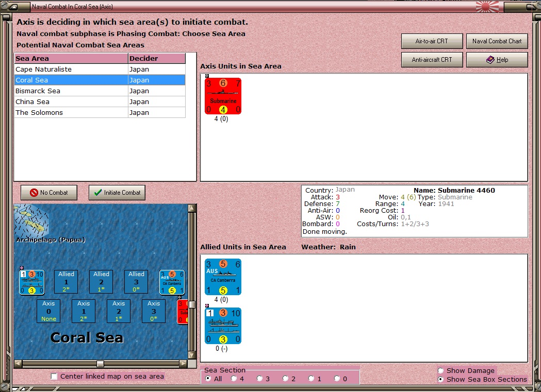This screenshot has width=541, height=392.
Task: Click the Initiate Combat button
Action: [117, 193]
